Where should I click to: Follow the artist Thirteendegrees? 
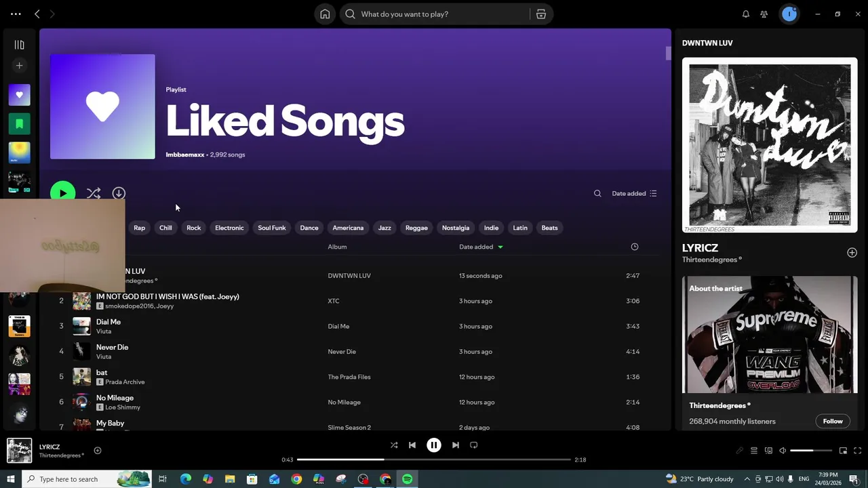click(833, 421)
